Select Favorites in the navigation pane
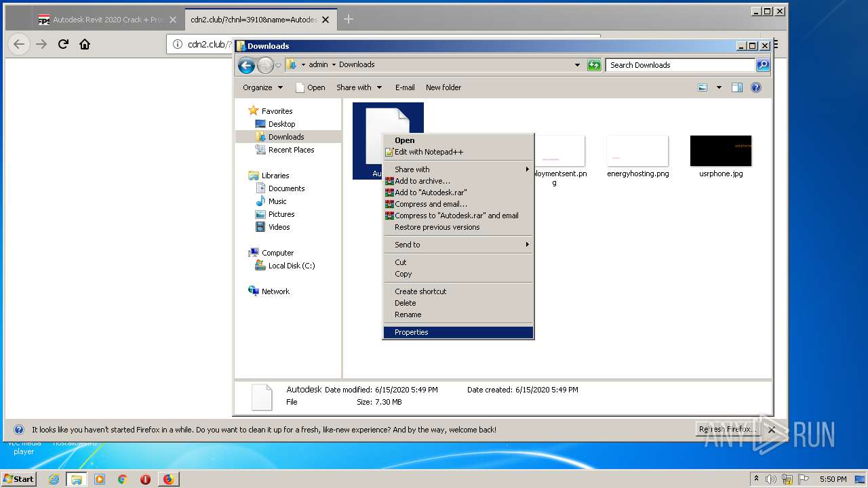 coord(271,111)
